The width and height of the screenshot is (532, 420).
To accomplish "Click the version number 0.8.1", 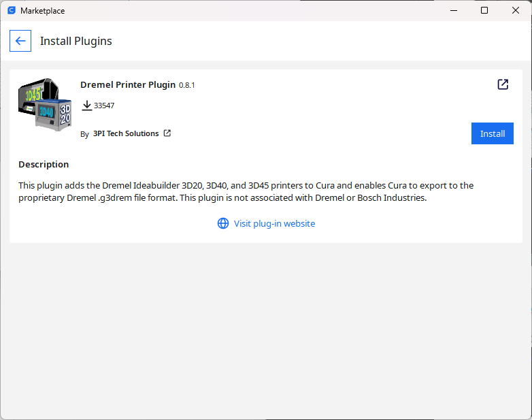I will [187, 85].
